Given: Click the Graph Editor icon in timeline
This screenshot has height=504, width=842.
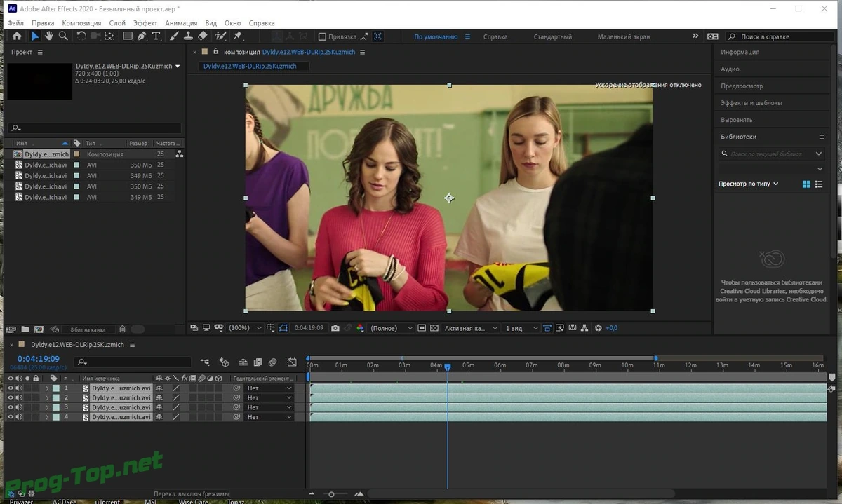Looking at the screenshot, I should pos(292,362).
